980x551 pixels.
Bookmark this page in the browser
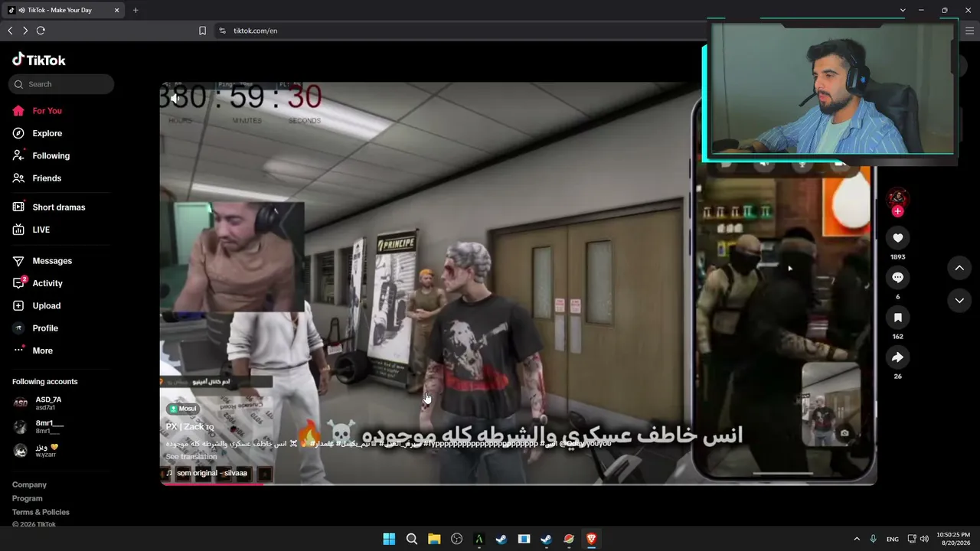point(202,31)
